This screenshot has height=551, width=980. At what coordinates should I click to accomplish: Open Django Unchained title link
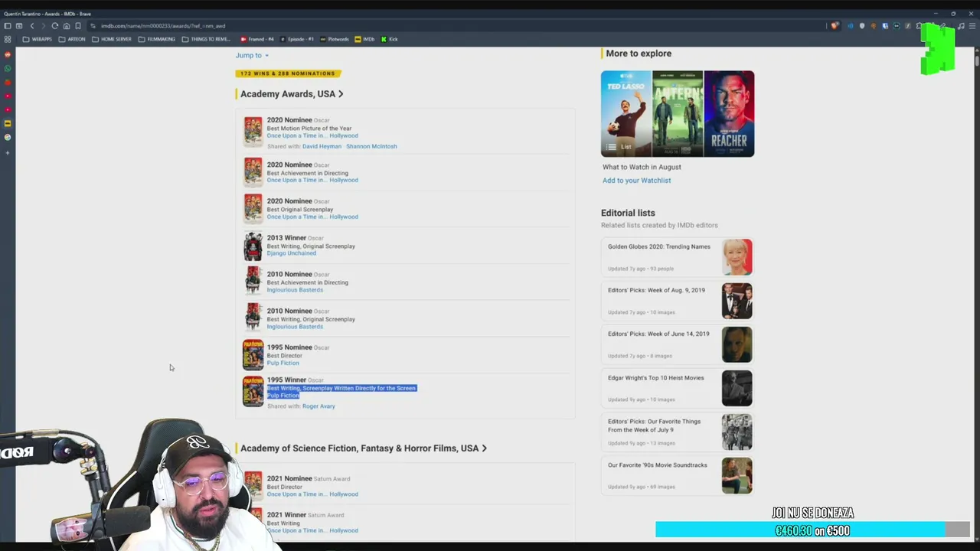coord(291,253)
